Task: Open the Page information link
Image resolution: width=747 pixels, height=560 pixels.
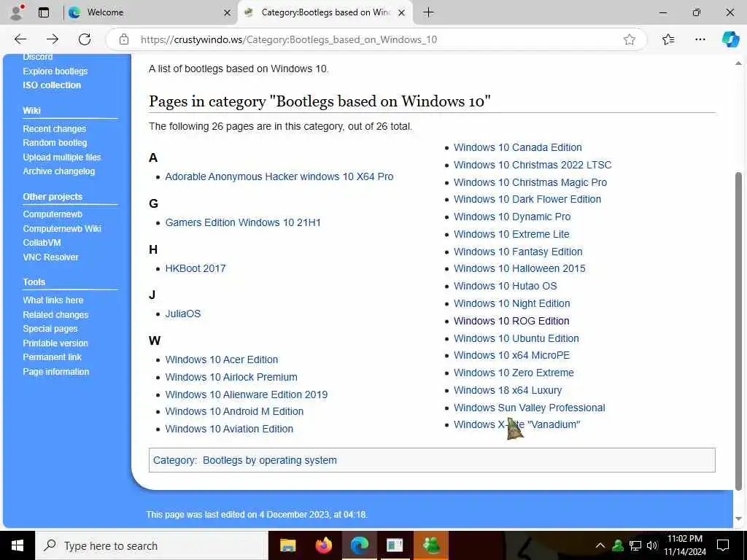Action: pyautogui.click(x=55, y=371)
